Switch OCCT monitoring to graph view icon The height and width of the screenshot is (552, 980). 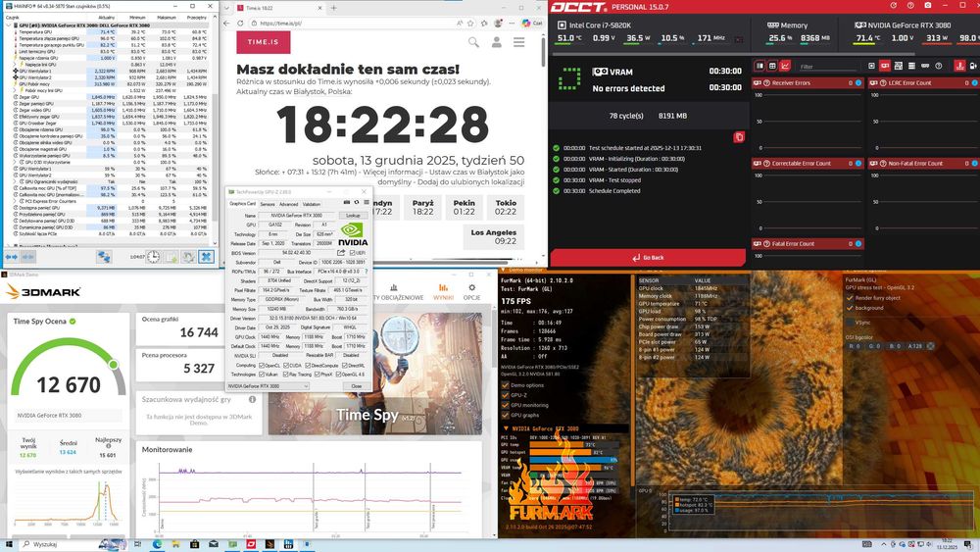tap(785, 66)
